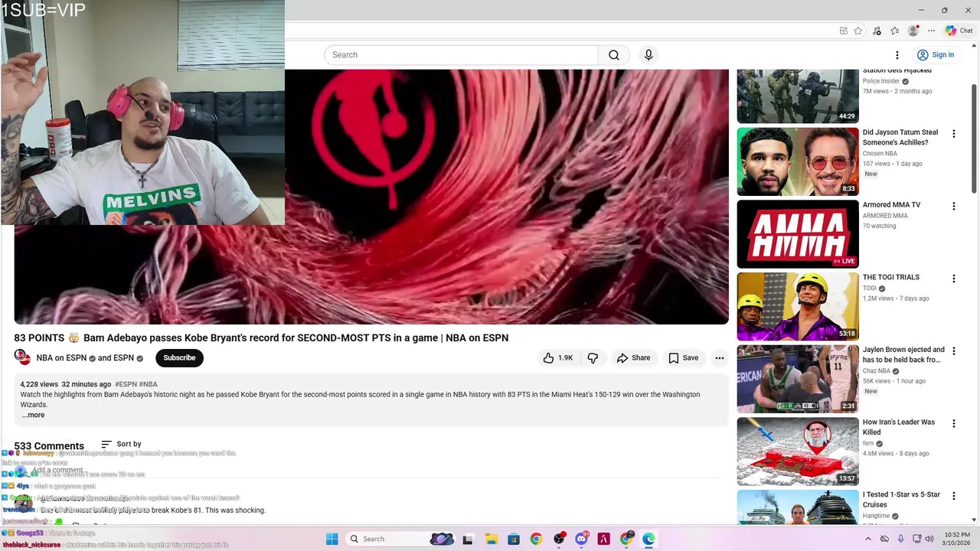Open options for 1-Star vs 5-Star Cruises
The width and height of the screenshot is (980, 551).
click(x=954, y=496)
